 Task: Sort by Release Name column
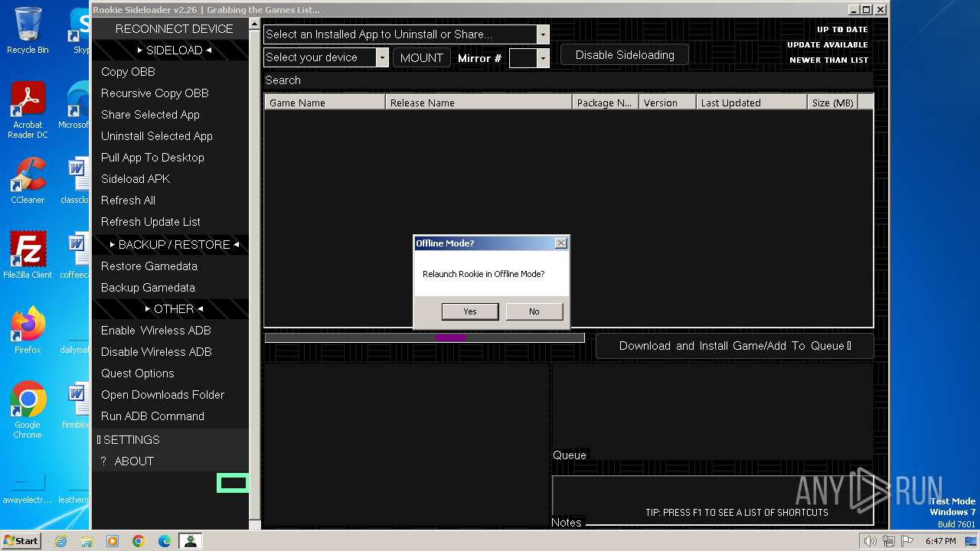coord(479,103)
